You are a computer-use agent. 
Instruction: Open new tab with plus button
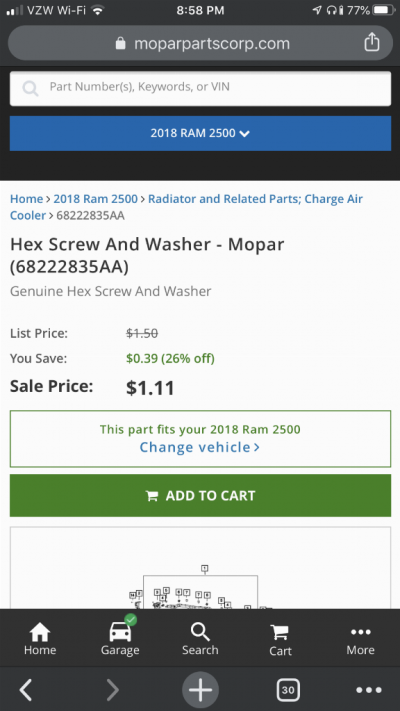[x=200, y=690]
